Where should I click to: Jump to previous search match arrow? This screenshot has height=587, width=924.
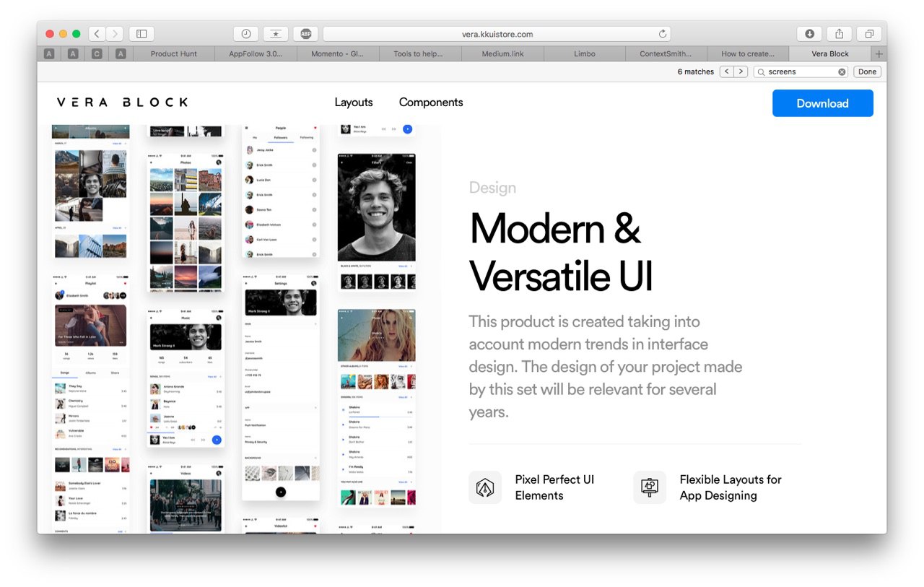[726, 71]
